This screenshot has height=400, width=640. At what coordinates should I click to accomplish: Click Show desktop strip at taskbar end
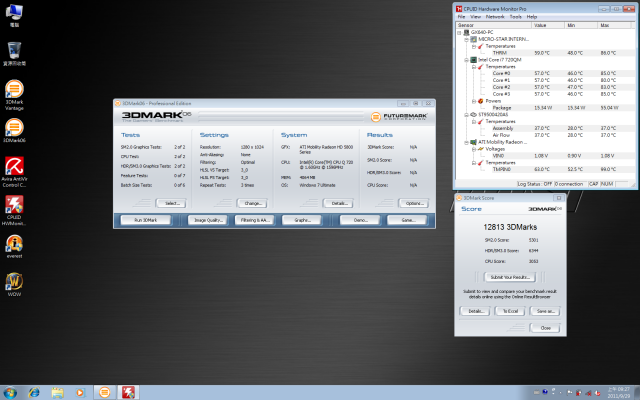click(x=636, y=393)
